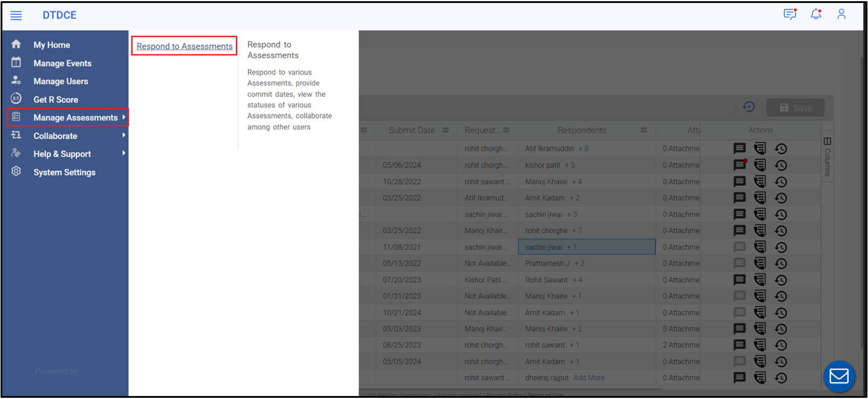View history for Atif Ikramuddin +8 row
Viewport: 868px width, 399px height.
tap(781, 148)
